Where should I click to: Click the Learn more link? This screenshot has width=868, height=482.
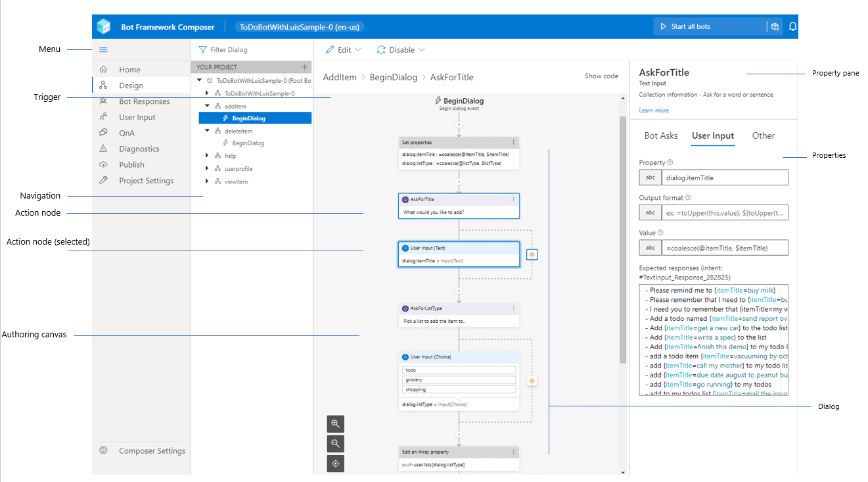click(654, 110)
